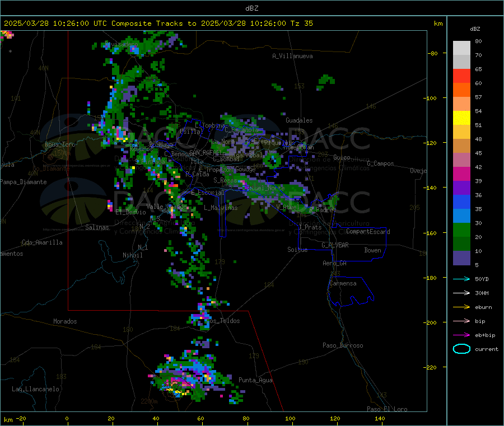Click the Aero_GA map label
The image size is (504, 426).
pos(334,263)
